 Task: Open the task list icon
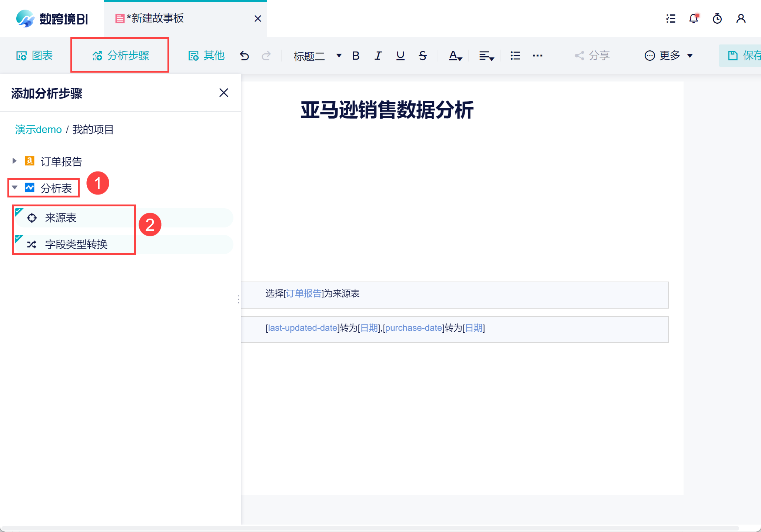pos(671,19)
